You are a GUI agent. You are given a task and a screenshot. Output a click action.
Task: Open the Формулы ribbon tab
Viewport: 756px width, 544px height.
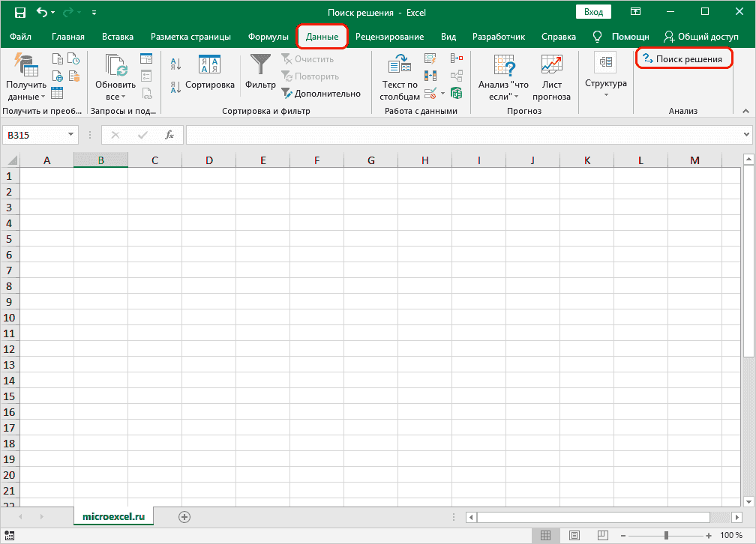point(268,37)
